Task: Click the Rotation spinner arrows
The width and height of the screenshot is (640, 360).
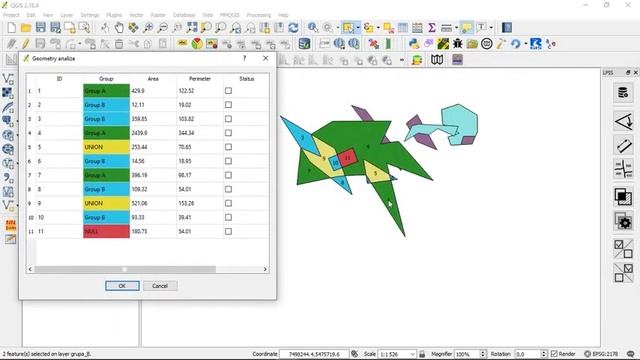Action: (543, 354)
